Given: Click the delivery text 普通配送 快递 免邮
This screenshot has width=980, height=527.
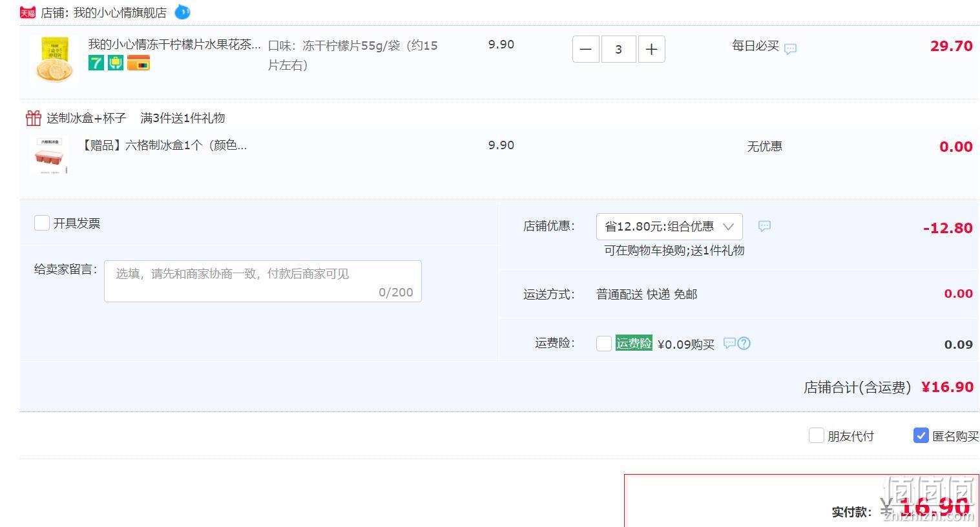Looking at the screenshot, I should (x=647, y=294).
